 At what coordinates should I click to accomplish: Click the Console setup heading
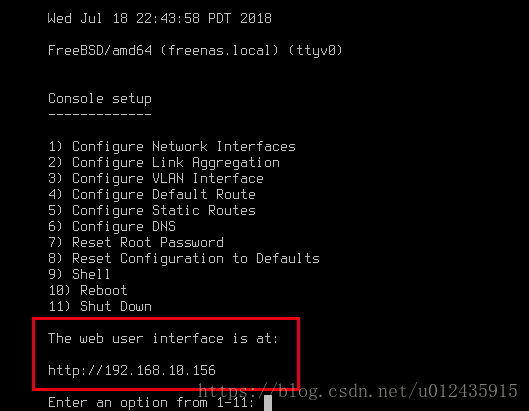pos(100,99)
